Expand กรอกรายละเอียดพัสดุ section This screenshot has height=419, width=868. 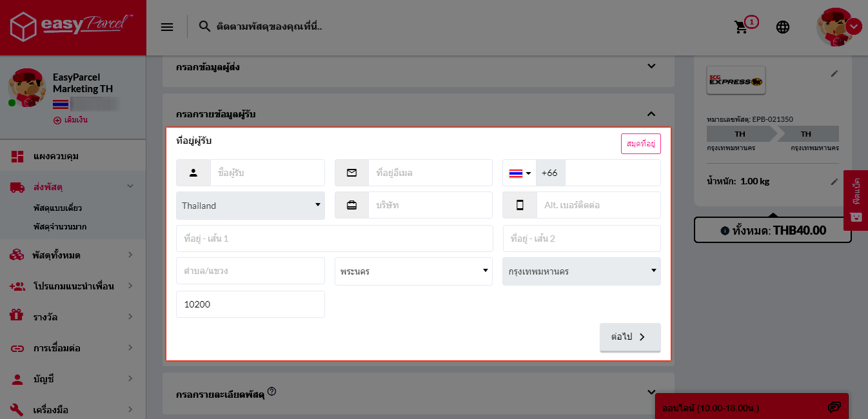tap(651, 392)
